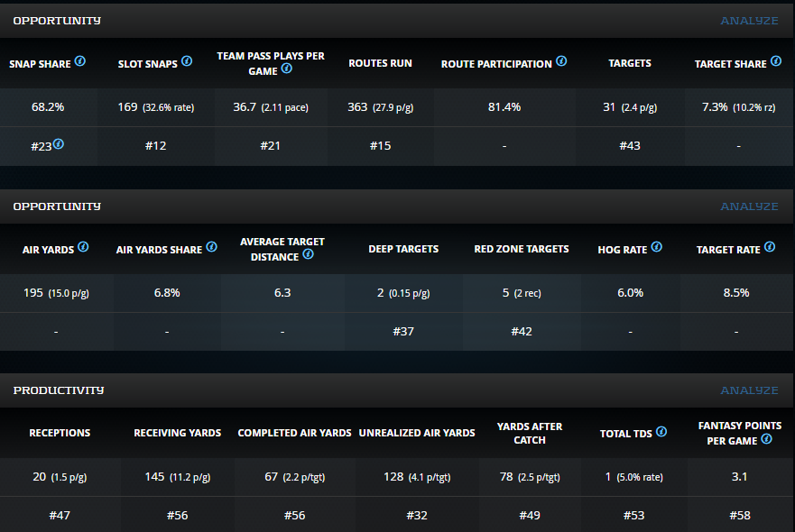Click Analyze in the Snap Share Opportunity section
Viewport: 795px width, 532px height.
[748, 21]
